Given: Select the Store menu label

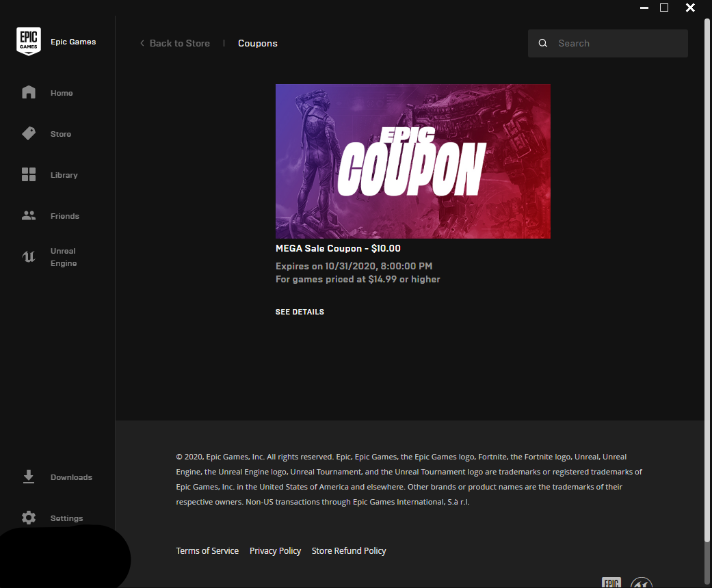Looking at the screenshot, I should 61,134.
